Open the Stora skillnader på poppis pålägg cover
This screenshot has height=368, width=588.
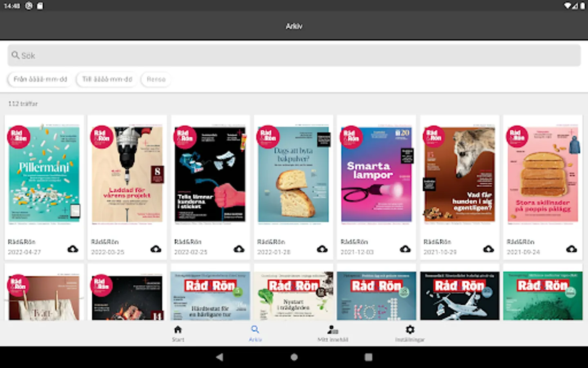543,175
